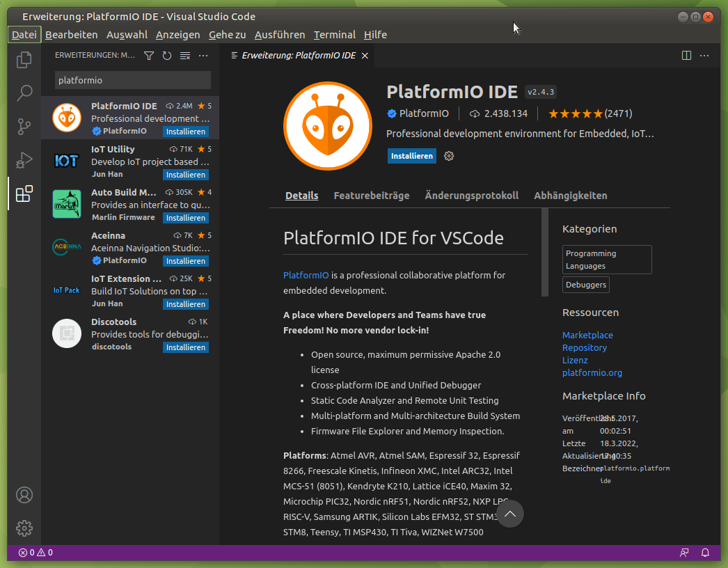This screenshot has width=728, height=568.
Task: Open the Marketplace resource link
Action: pyautogui.click(x=587, y=335)
